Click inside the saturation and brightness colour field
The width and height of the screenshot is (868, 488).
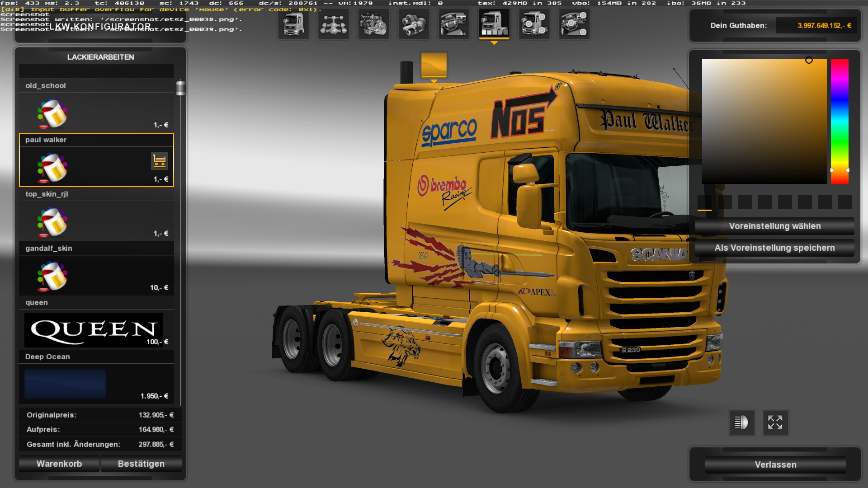tap(764, 122)
